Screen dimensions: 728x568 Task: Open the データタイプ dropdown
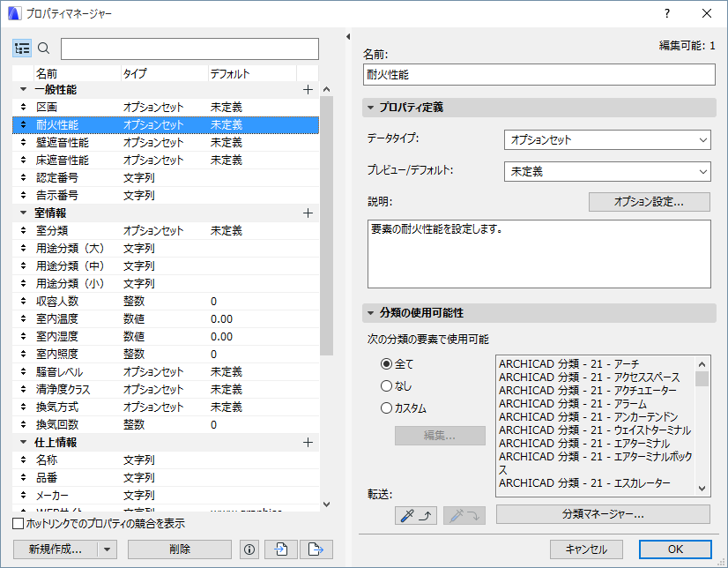[x=607, y=139]
